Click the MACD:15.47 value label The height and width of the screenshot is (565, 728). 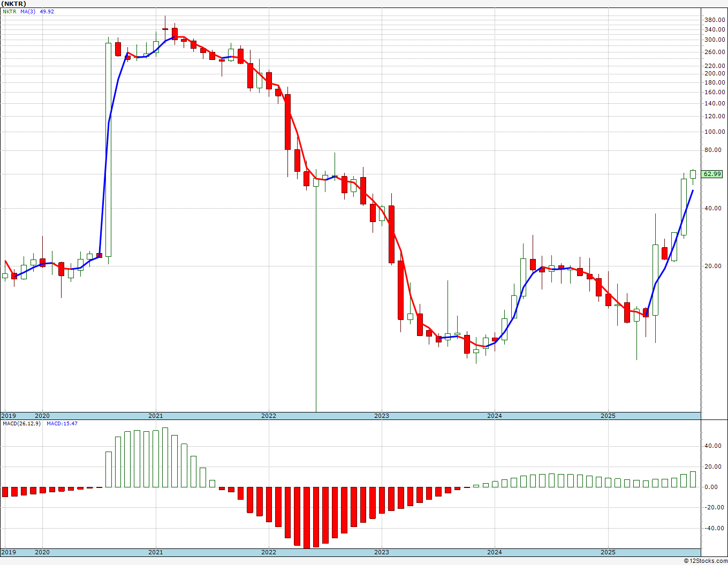tap(62, 423)
